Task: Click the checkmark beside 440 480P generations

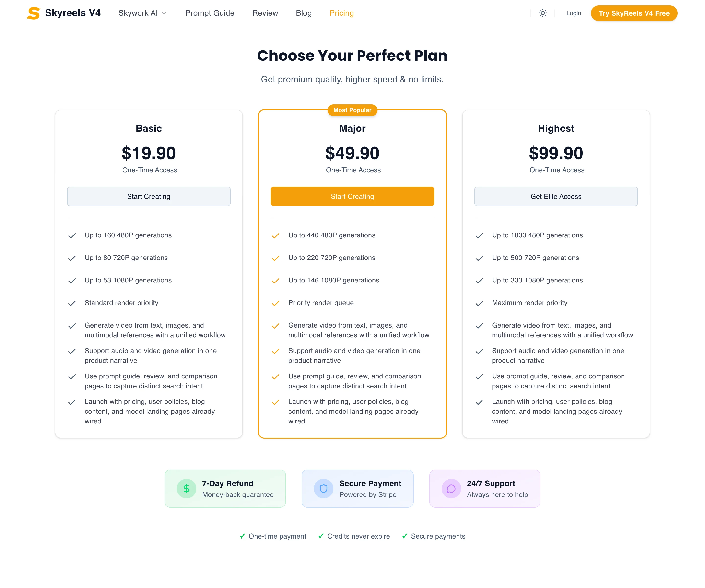Action: [276, 236]
